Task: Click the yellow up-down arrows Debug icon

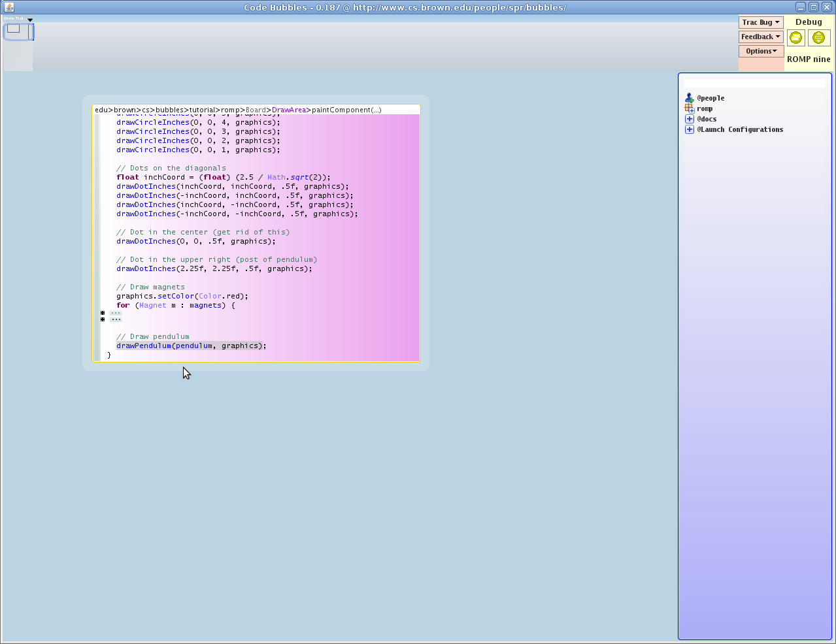Action: [818, 38]
